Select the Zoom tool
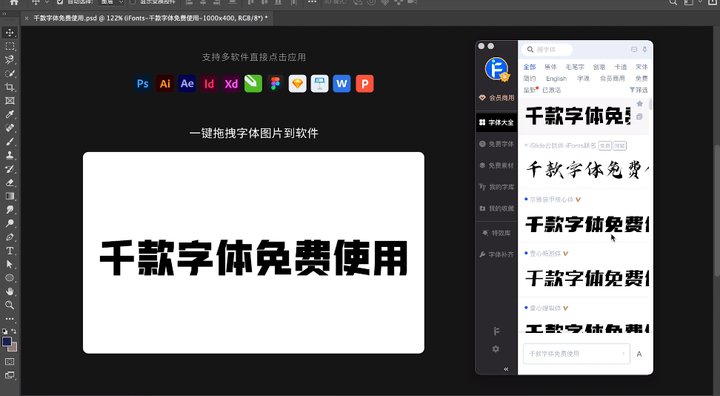Viewport: 720px width, 396px height. click(10, 305)
